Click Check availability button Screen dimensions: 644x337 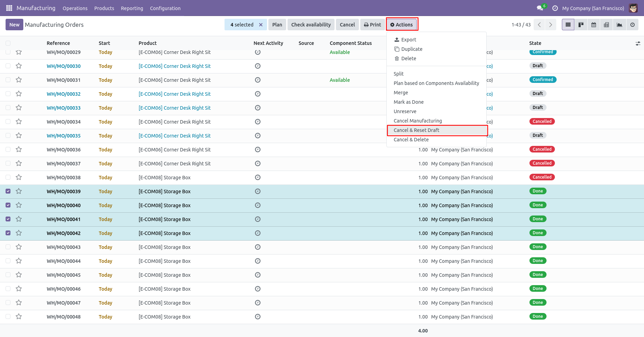click(x=311, y=25)
